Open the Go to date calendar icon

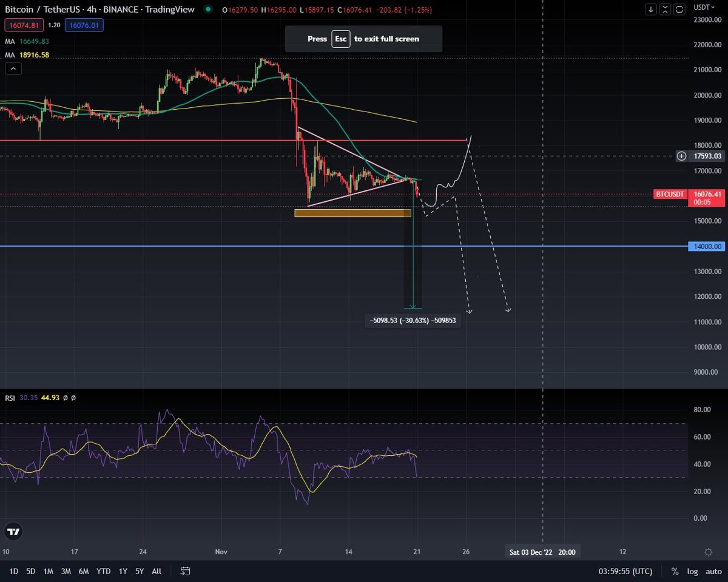186,571
